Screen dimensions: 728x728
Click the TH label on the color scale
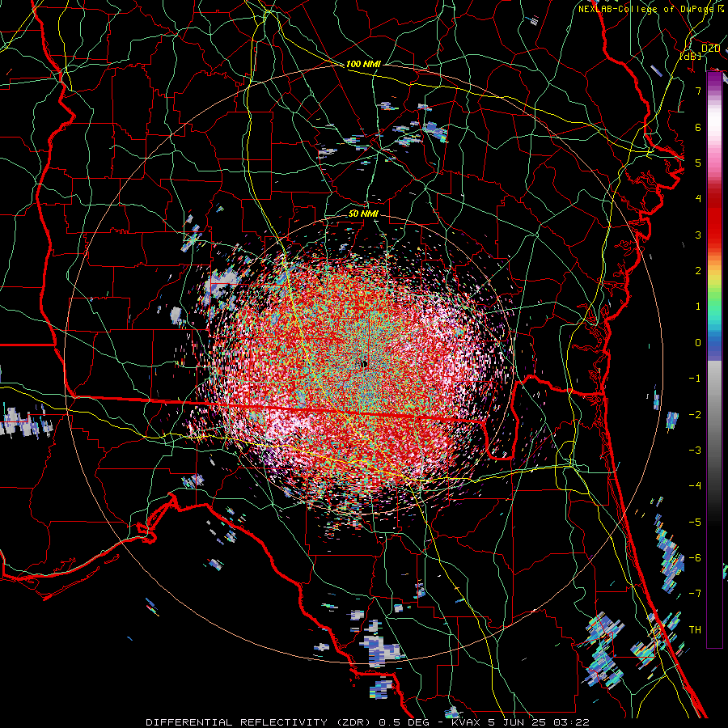695,630
